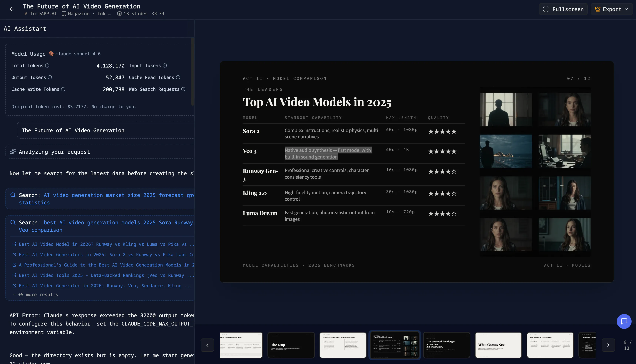Click the Kling 2.0 model name

255,193
